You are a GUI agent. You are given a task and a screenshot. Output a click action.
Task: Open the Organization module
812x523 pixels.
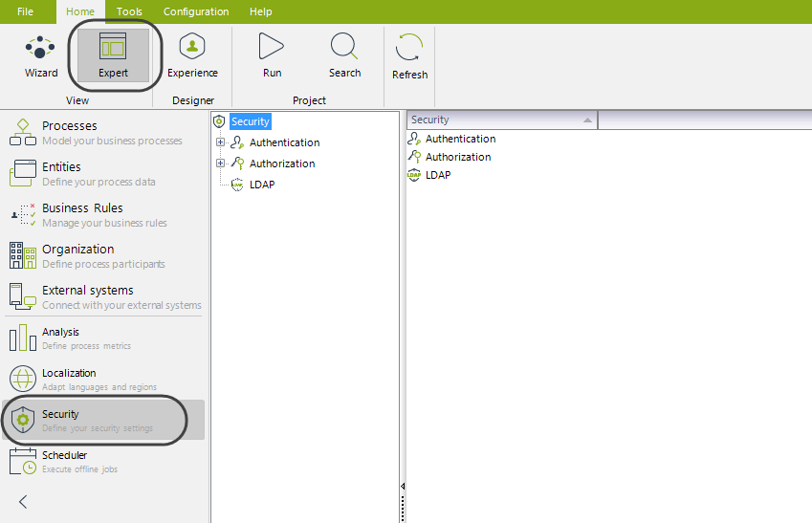(x=103, y=256)
